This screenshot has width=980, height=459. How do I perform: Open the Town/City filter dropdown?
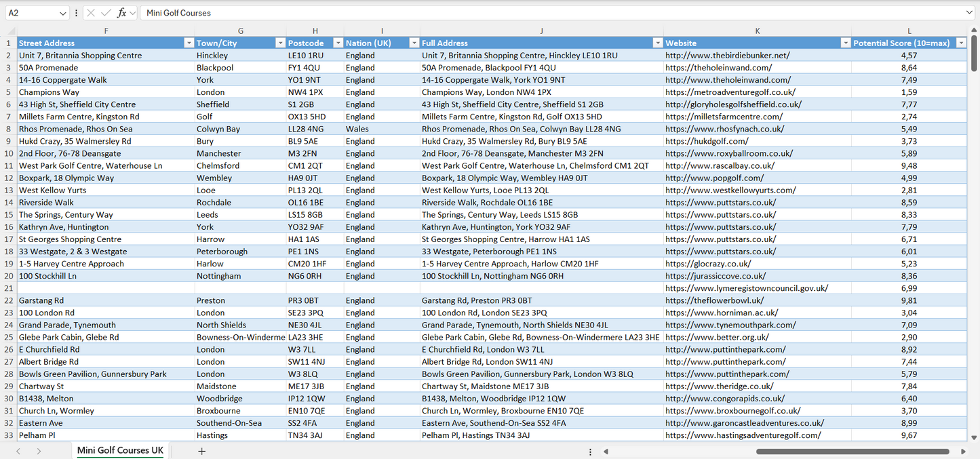[x=280, y=43]
